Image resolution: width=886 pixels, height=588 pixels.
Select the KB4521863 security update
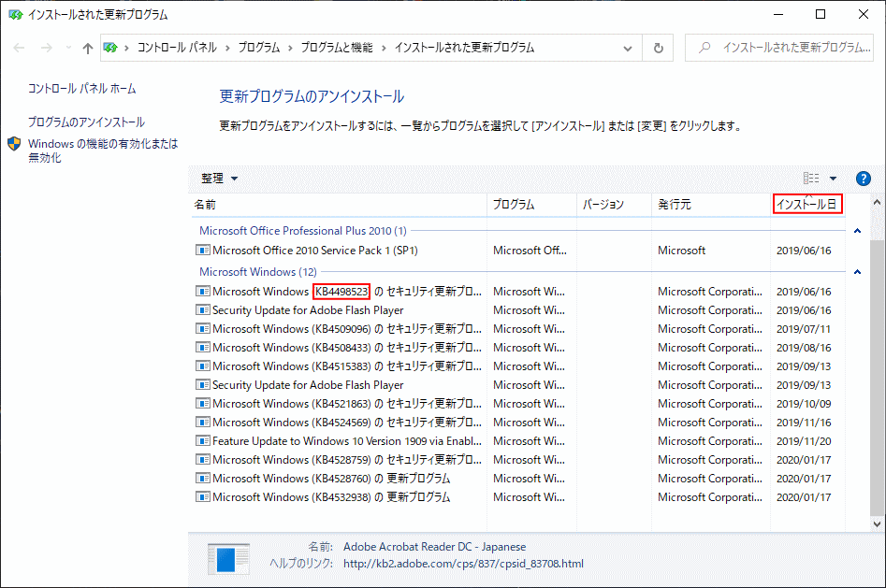pos(347,403)
